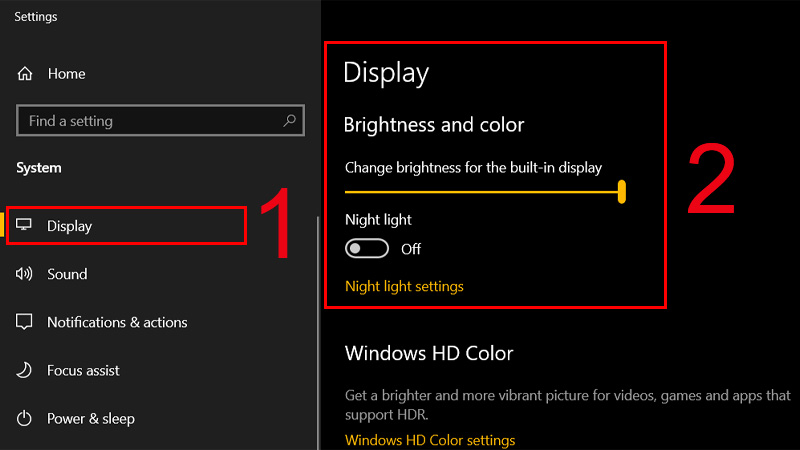Focus the Find a setting field
800x450 pixels.
[x=150, y=121]
